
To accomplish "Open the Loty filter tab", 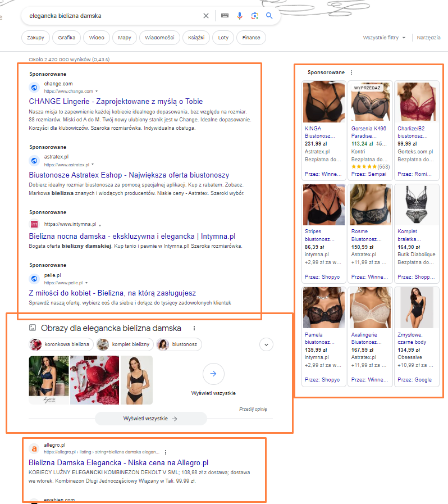I will [x=223, y=38].
